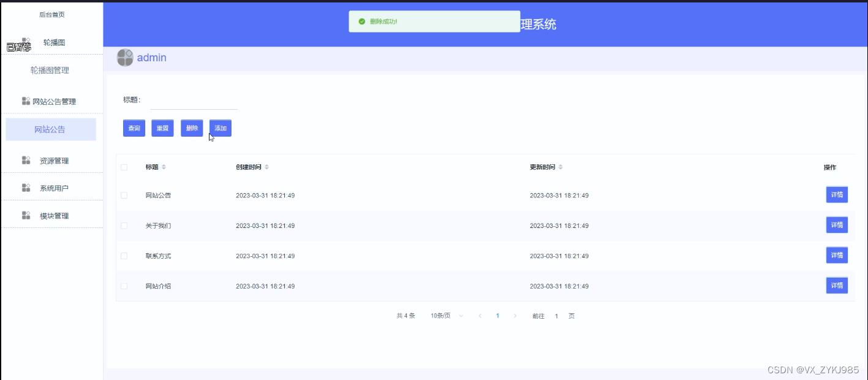Viewport: 868px width, 380px height.
Task: Open 详情 for 关于我们 row
Action: (x=837, y=225)
